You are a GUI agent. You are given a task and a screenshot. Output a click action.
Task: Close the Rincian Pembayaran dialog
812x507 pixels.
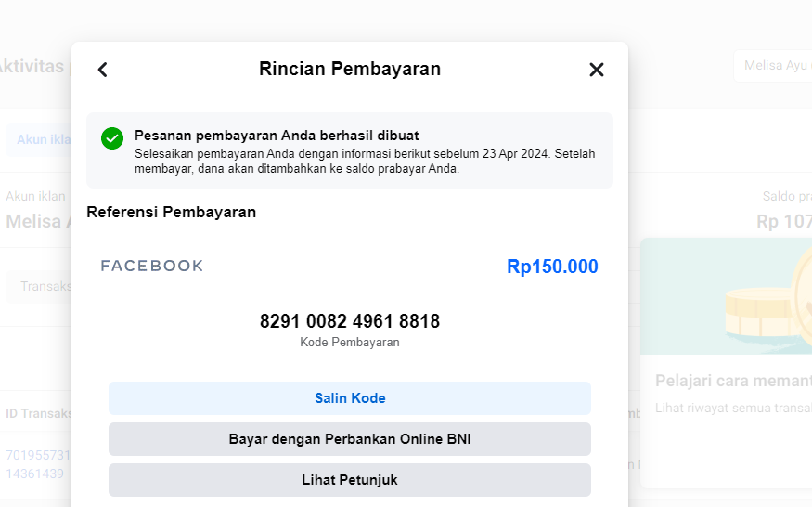coord(597,70)
